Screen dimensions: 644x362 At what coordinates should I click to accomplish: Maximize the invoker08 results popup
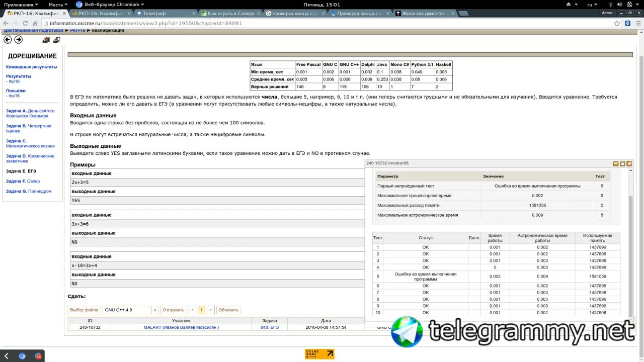pos(622,163)
